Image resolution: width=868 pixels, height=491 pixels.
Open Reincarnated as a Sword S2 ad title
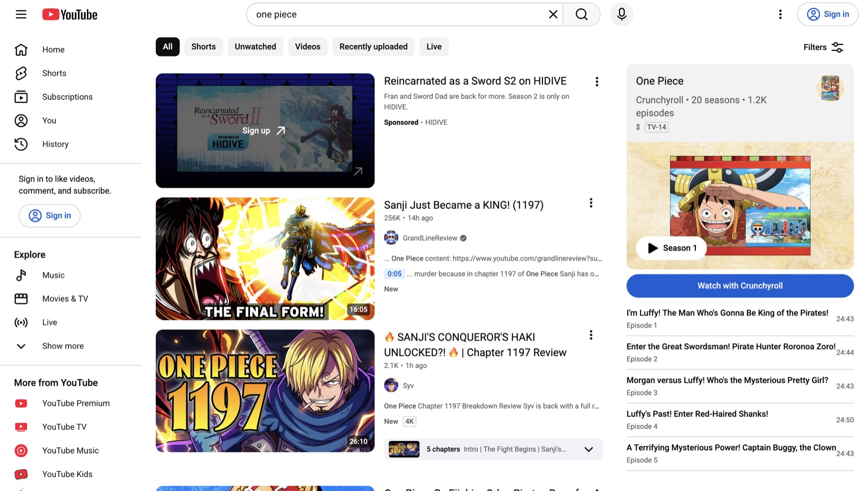[x=475, y=81]
